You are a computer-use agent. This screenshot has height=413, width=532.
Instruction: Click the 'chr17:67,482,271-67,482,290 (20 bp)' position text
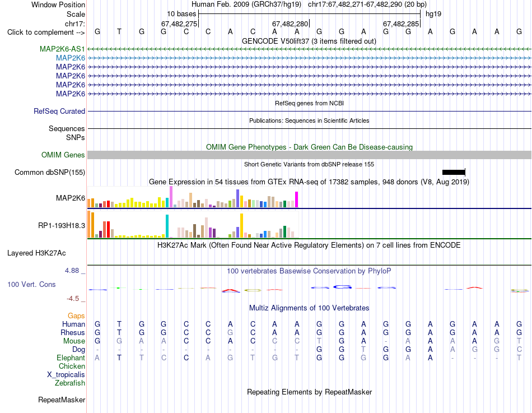[x=367, y=4]
